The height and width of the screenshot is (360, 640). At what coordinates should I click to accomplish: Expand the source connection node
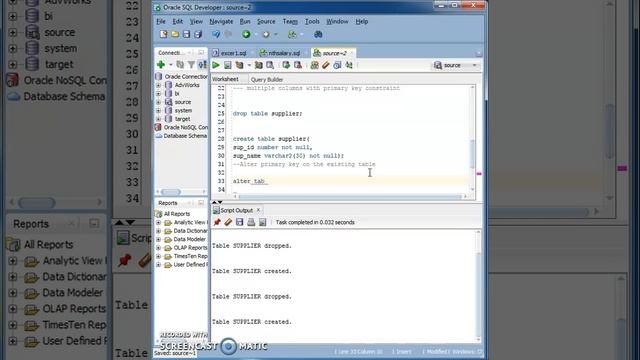click(x=158, y=102)
